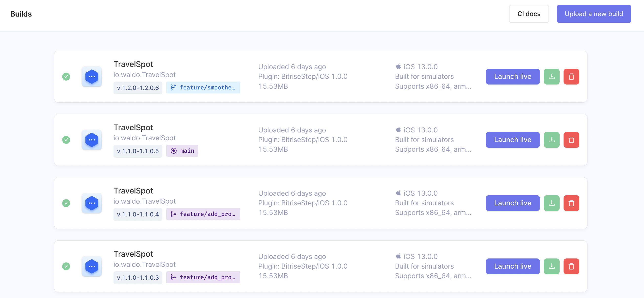Click green status check of first build
Image resolution: width=644 pixels, height=298 pixels.
click(x=66, y=77)
